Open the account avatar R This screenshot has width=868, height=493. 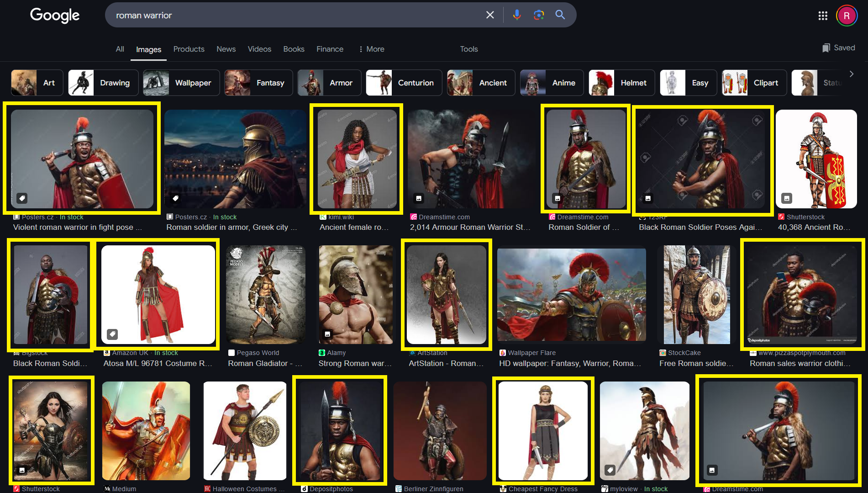pyautogui.click(x=847, y=16)
